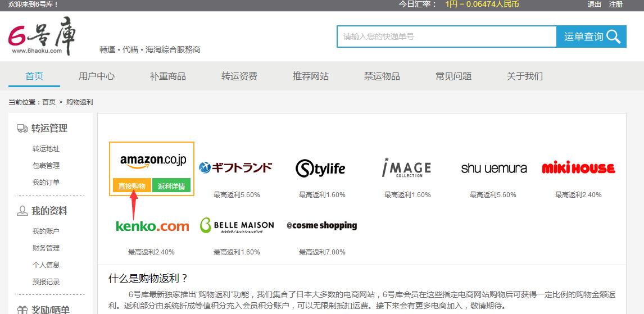Click 最高返利1.60% under IMAGE Collection
This screenshot has width=644, height=314.
coord(407,194)
